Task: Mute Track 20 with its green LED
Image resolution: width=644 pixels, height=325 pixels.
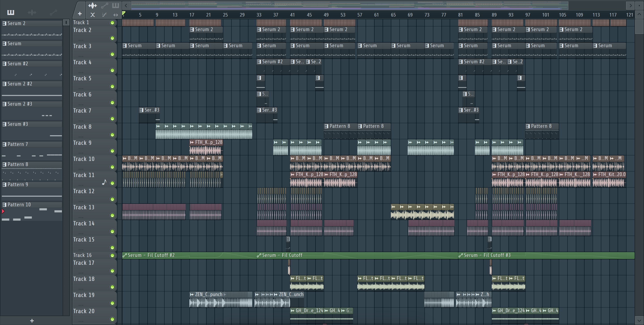Action: [112, 319]
